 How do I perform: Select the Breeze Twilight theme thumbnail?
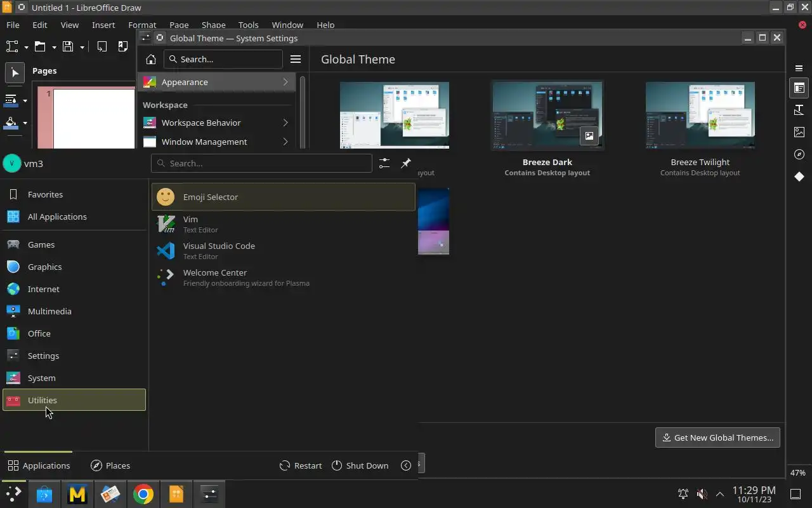coord(700,115)
